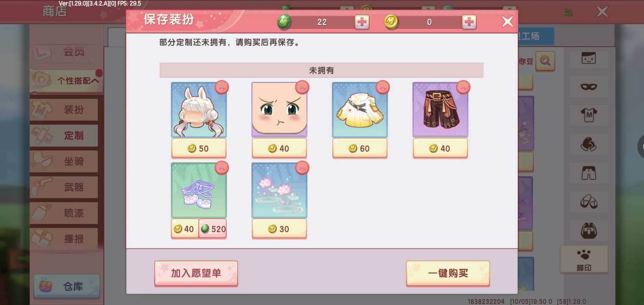Buy bunny hairstyle for 50 coins

(199, 148)
